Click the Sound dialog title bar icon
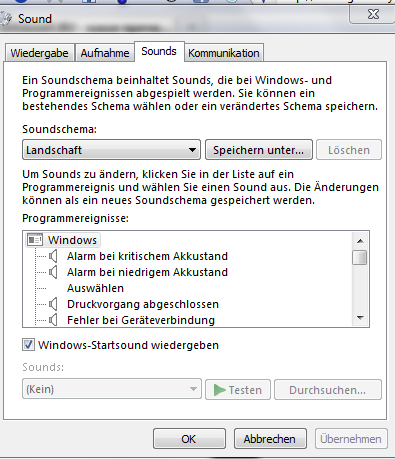395x459 pixels. coord(6,19)
